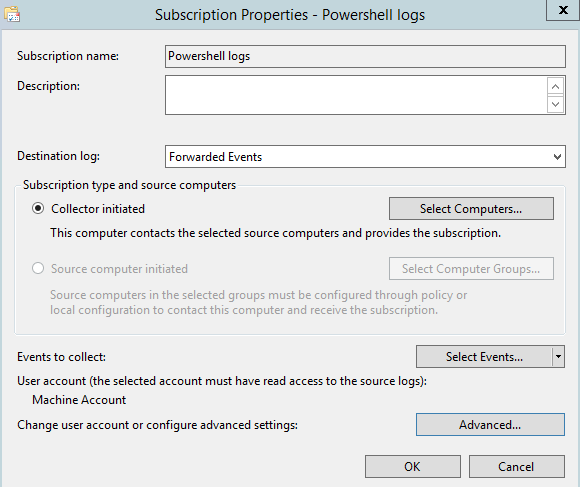Click Select Computer Groups button

(x=471, y=268)
